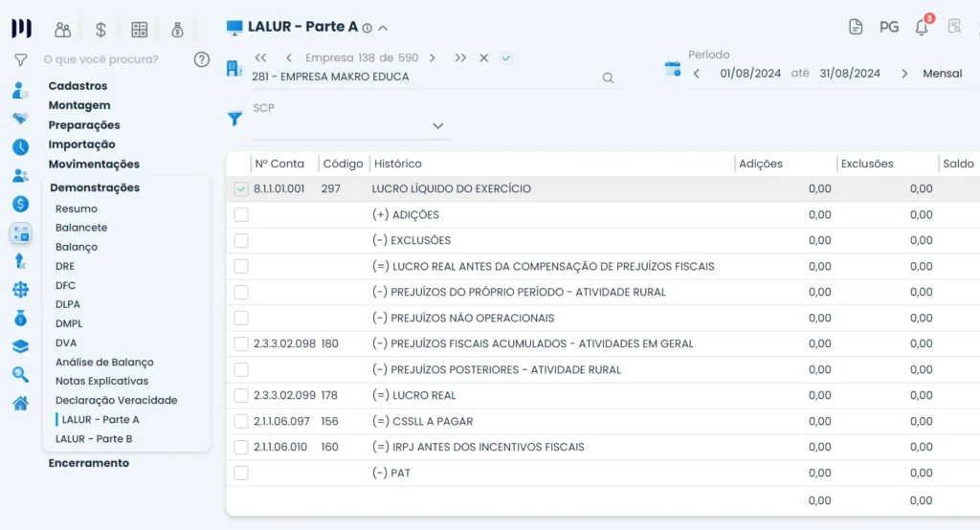Open the Mensal period type selector
The image size is (980, 530).
point(942,74)
